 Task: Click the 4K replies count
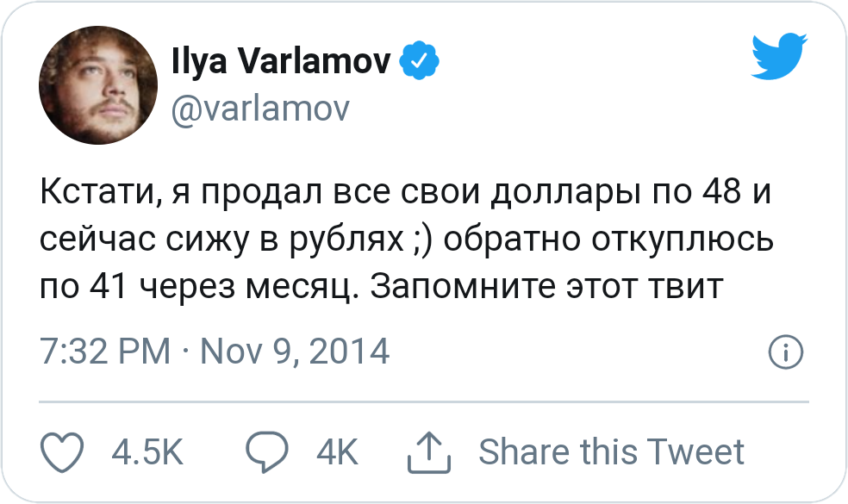[337, 451]
